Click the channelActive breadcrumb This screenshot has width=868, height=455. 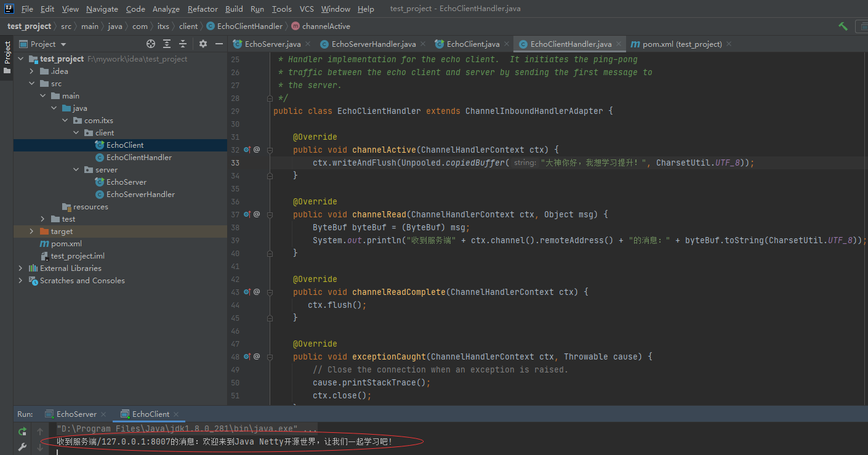click(321, 26)
